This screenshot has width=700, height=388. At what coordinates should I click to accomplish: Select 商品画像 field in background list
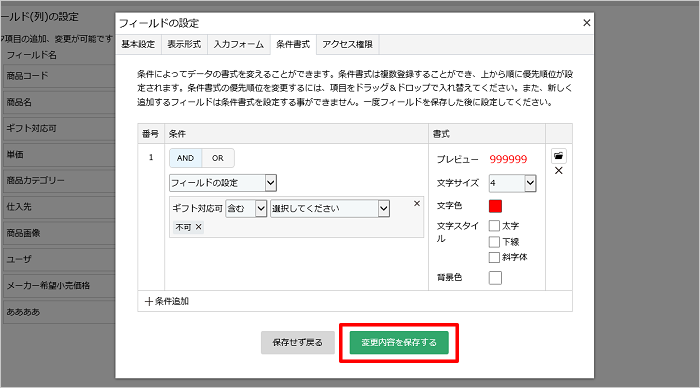[x=58, y=233]
